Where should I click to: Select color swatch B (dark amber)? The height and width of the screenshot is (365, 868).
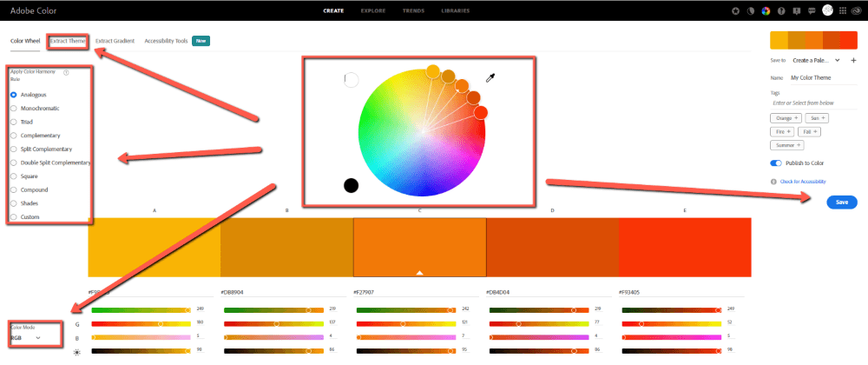click(x=286, y=247)
